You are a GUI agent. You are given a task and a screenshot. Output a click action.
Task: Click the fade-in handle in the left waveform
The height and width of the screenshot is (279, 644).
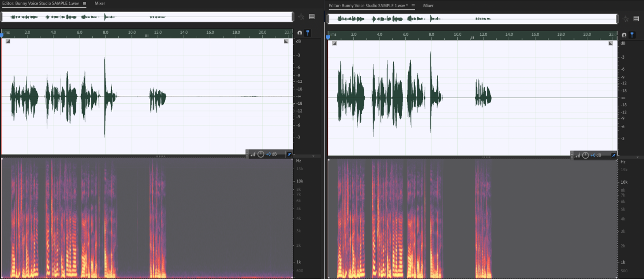[x=8, y=41]
